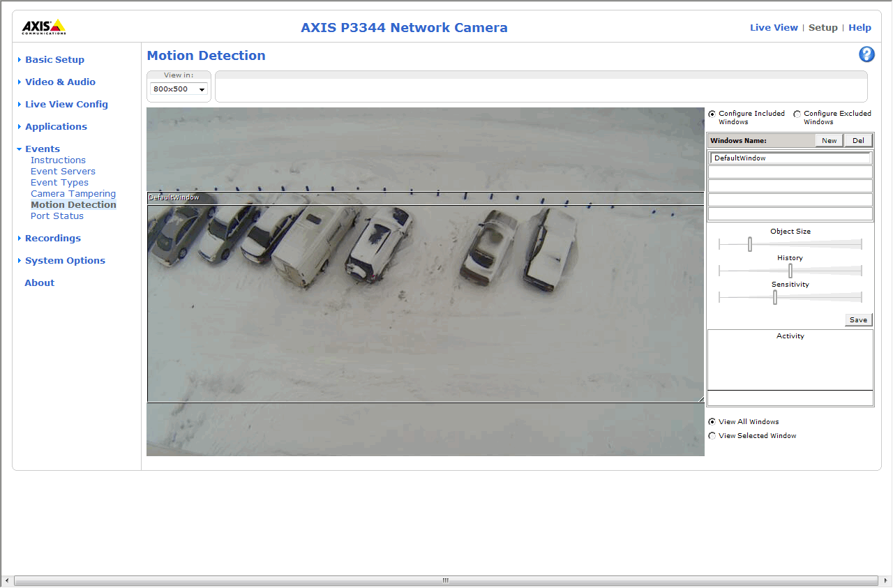Click the New window button
The height and width of the screenshot is (588, 893).
829,141
